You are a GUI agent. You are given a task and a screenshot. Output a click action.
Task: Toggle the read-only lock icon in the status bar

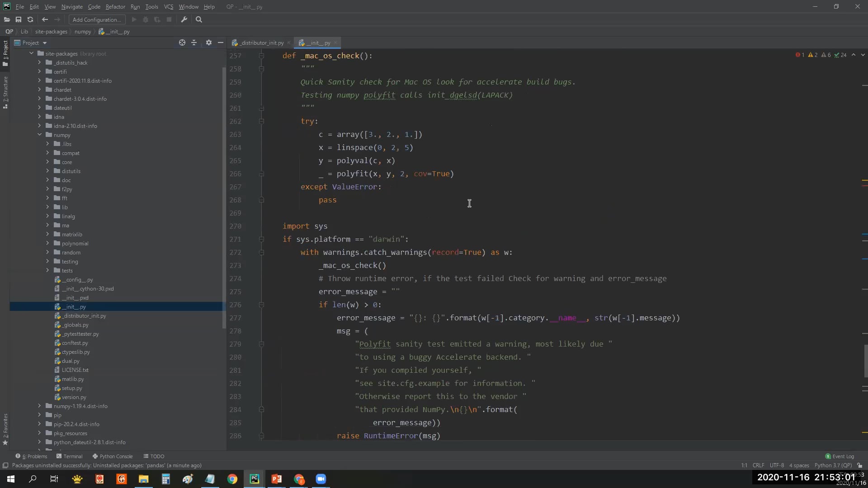pos(859,465)
